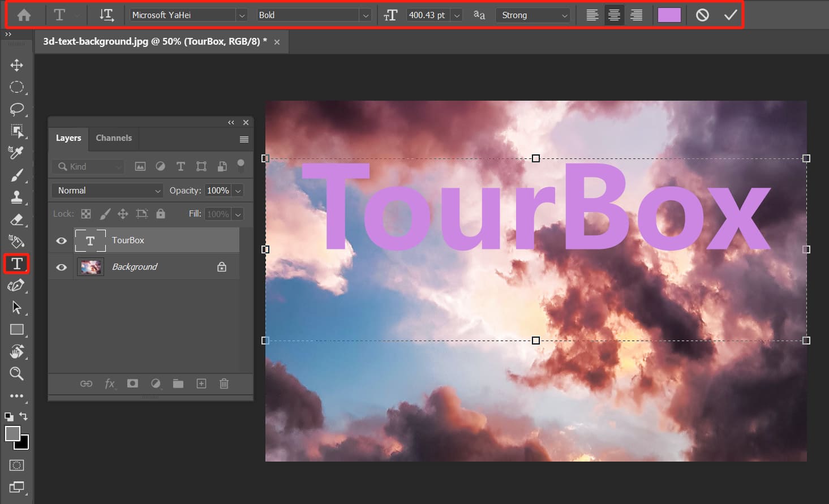
Task: Collapse the Layers panel with double-arrow
Action: point(231,122)
